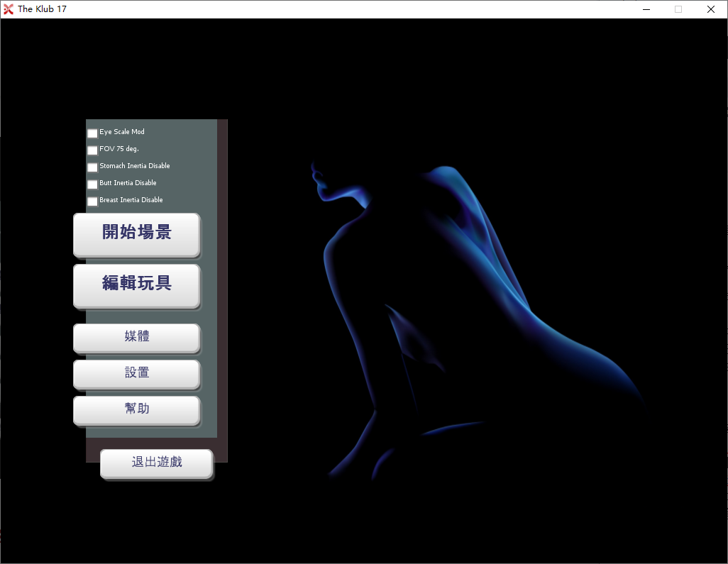Click 退出遊戲 to quit
The height and width of the screenshot is (564, 728).
click(x=157, y=464)
